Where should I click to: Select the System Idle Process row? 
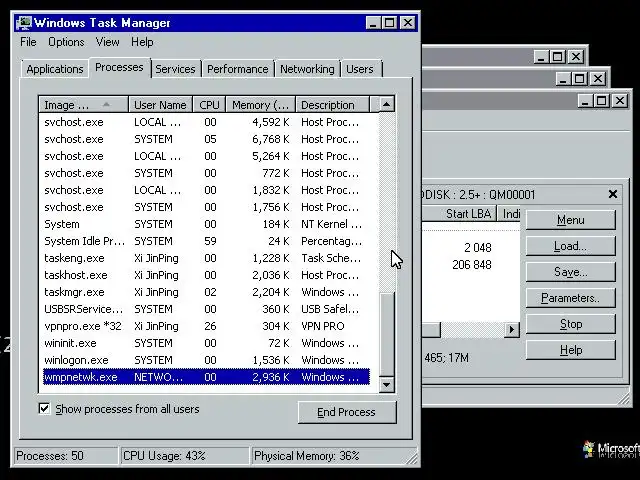(206, 241)
